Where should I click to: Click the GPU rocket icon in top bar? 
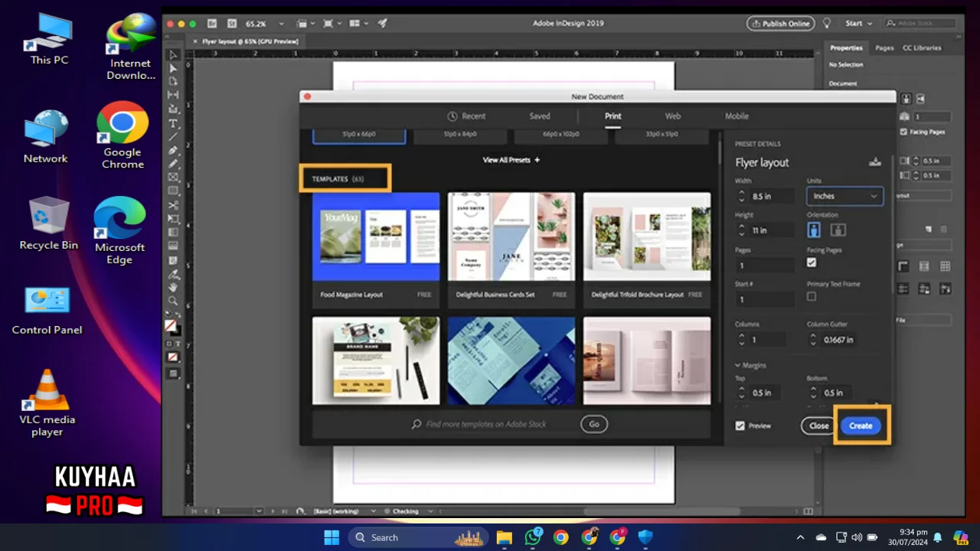point(382,24)
